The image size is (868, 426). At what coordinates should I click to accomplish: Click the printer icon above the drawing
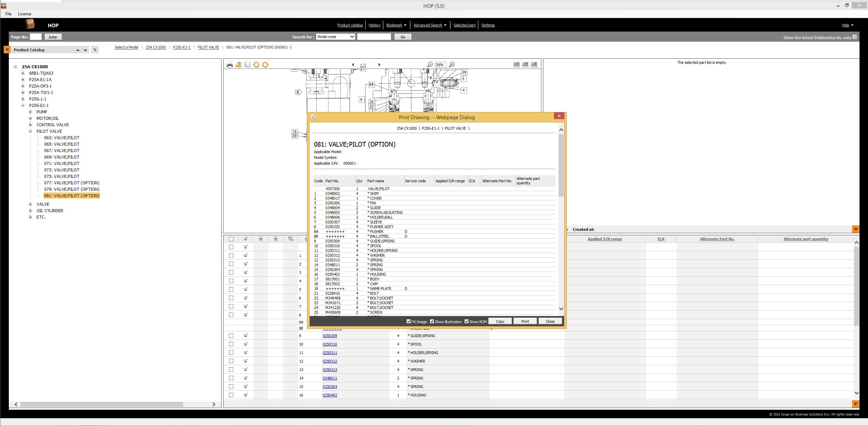tap(230, 65)
